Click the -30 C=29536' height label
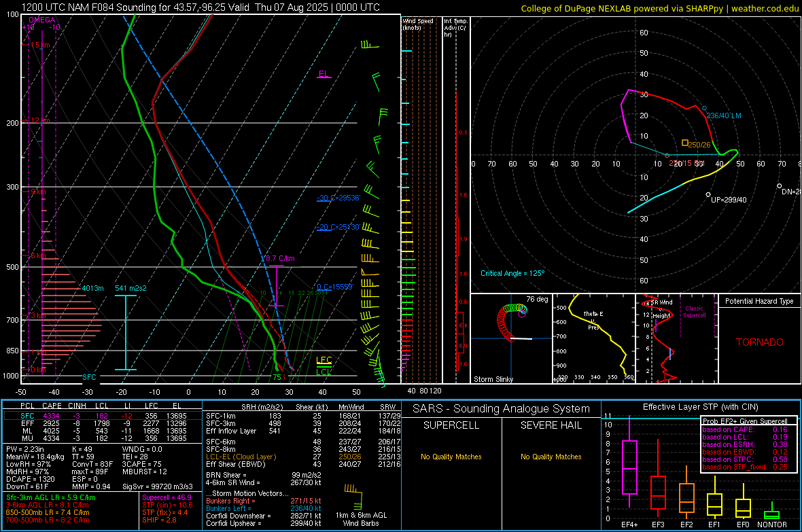 click(338, 198)
